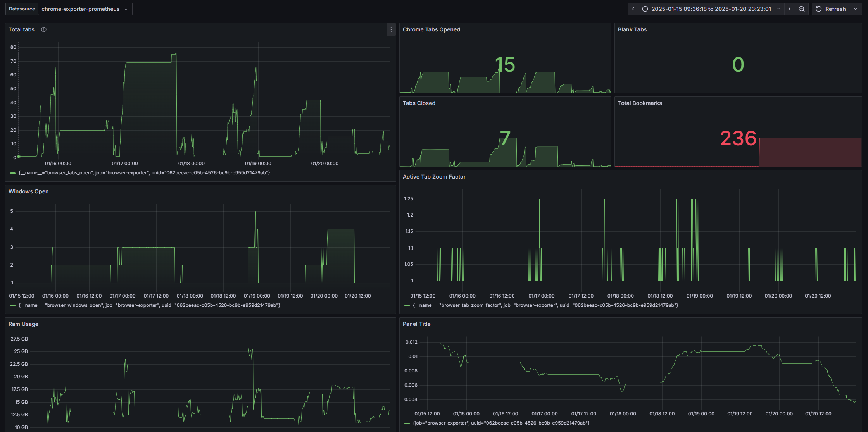Open the Total tabs panel menu
This screenshot has width=868, height=432.
tap(391, 29)
